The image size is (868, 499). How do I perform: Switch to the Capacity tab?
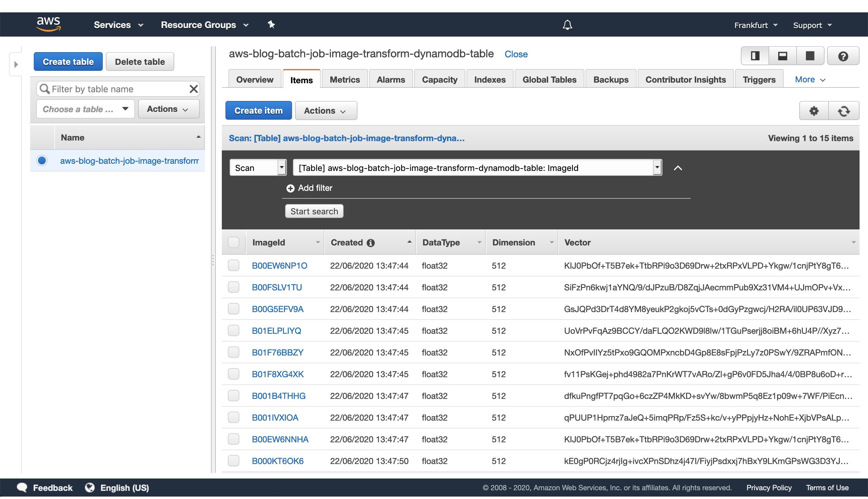click(x=439, y=80)
